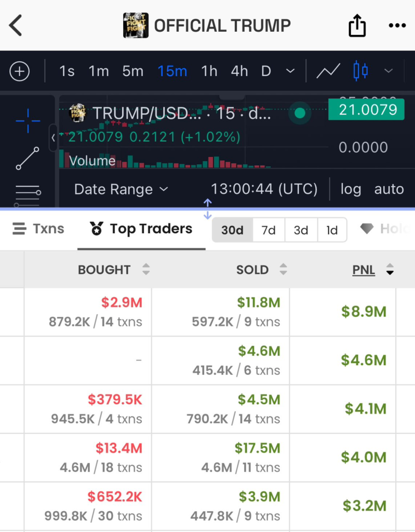The height and width of the screenshot is (532, 415).
Task: Switch to the Txns tab
Action: tap(38, 229)
